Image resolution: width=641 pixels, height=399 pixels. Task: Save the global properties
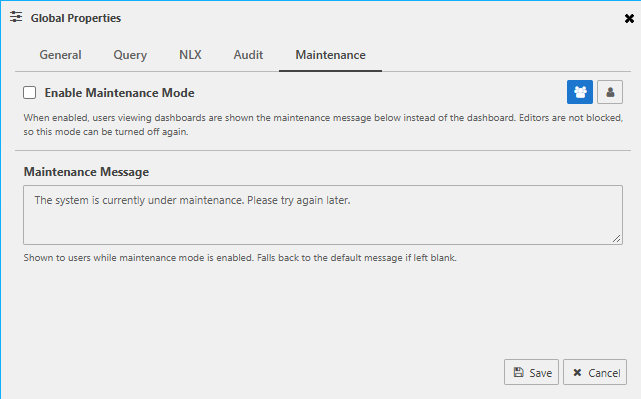pos(531,372)
